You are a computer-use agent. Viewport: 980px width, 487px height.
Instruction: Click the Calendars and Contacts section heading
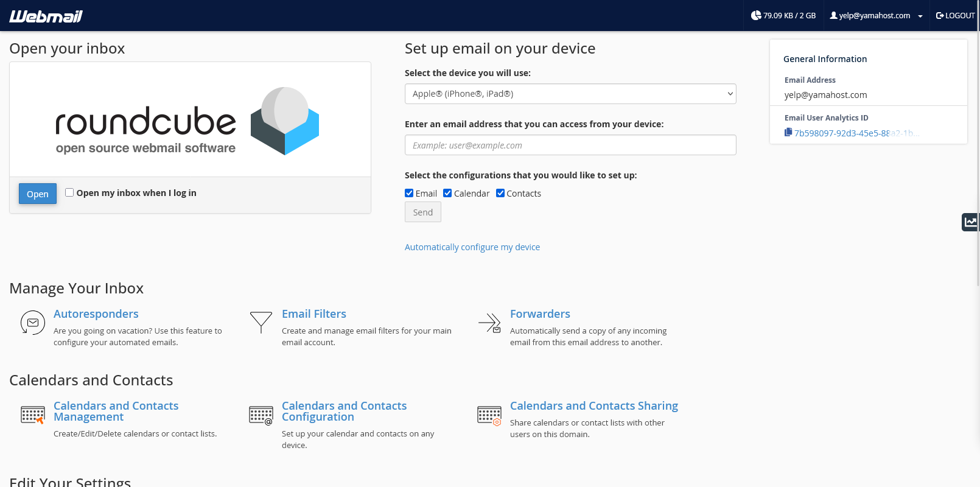tap(91, 380)
